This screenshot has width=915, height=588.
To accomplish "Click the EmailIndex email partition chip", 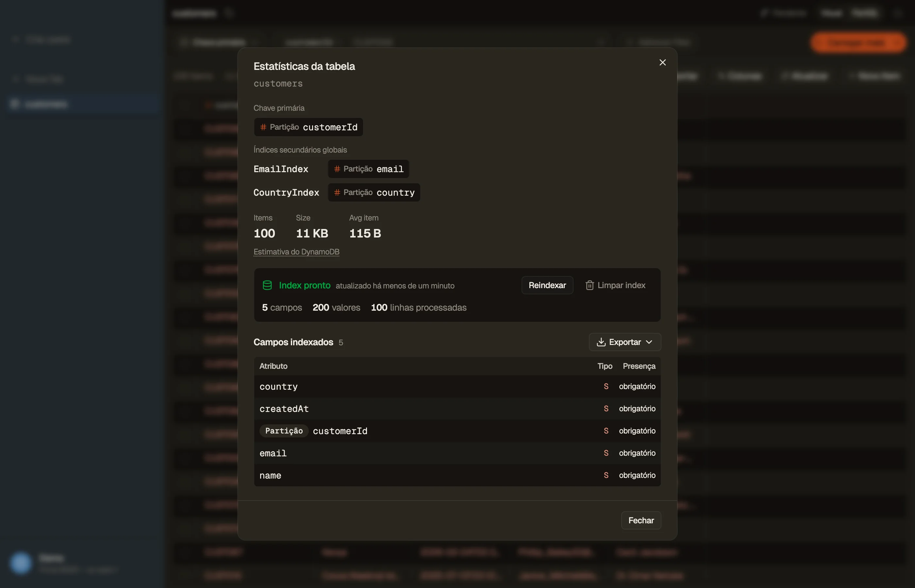I will click(x=369, y=169).
